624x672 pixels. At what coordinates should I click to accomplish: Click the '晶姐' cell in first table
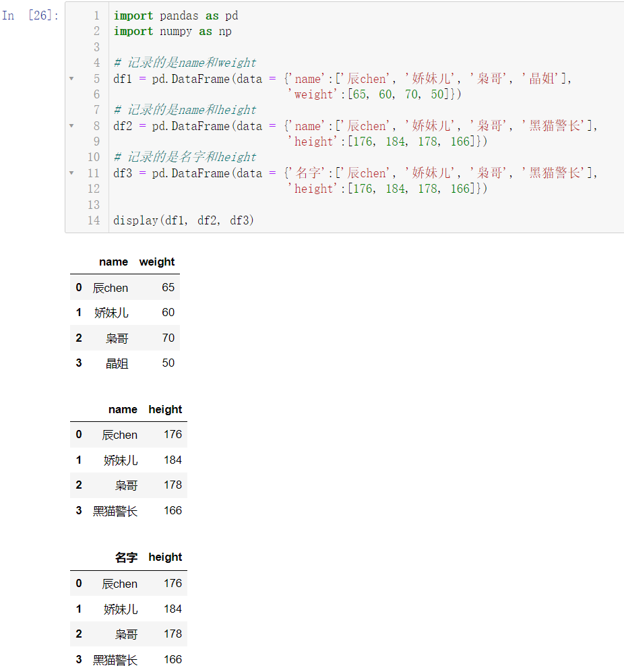tap(117, 363)
